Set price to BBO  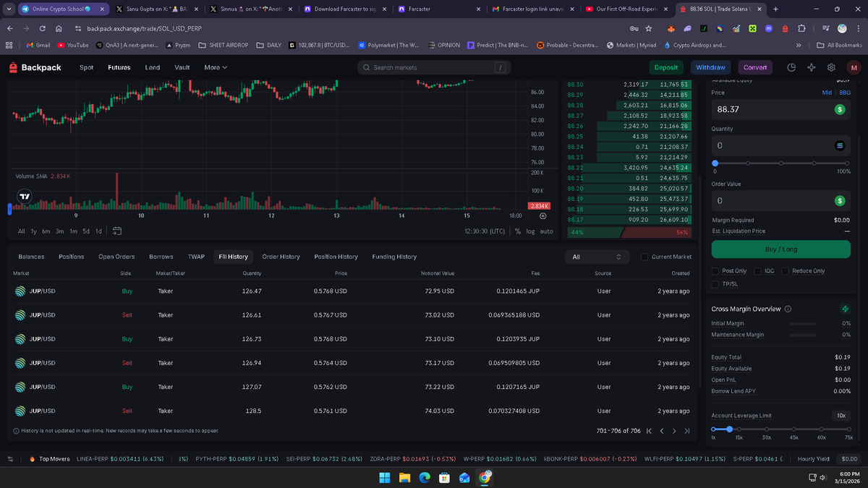click(844, 93)
